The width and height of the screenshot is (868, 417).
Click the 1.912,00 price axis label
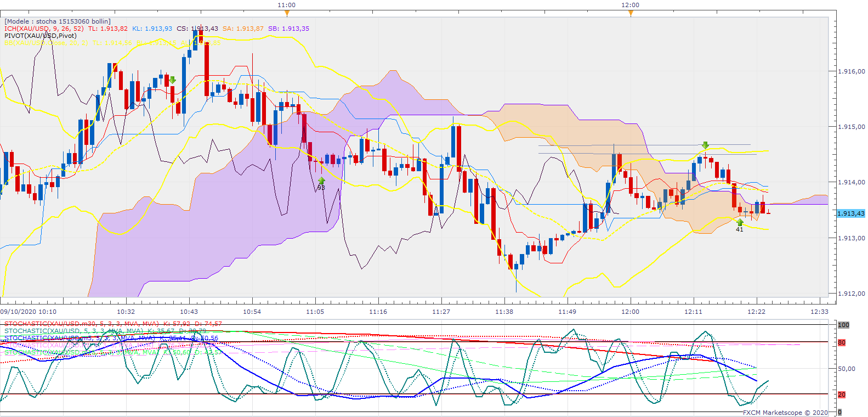pos(852,294)
